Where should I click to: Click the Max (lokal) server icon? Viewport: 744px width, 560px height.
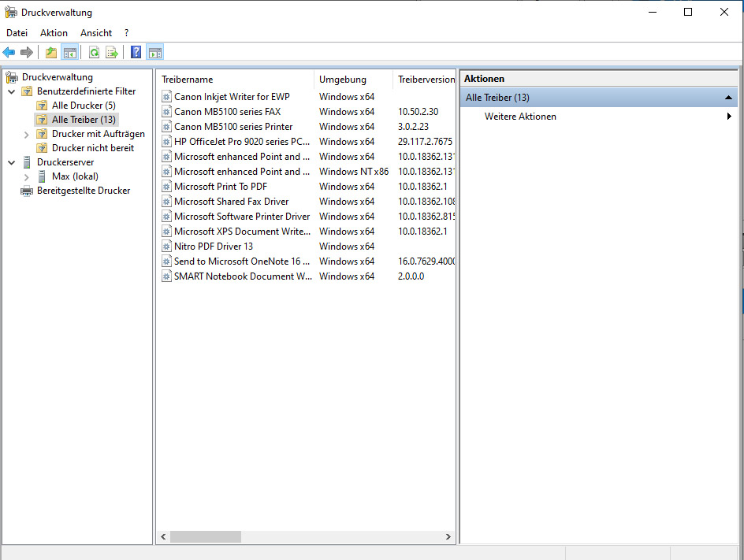pos(43,176)
